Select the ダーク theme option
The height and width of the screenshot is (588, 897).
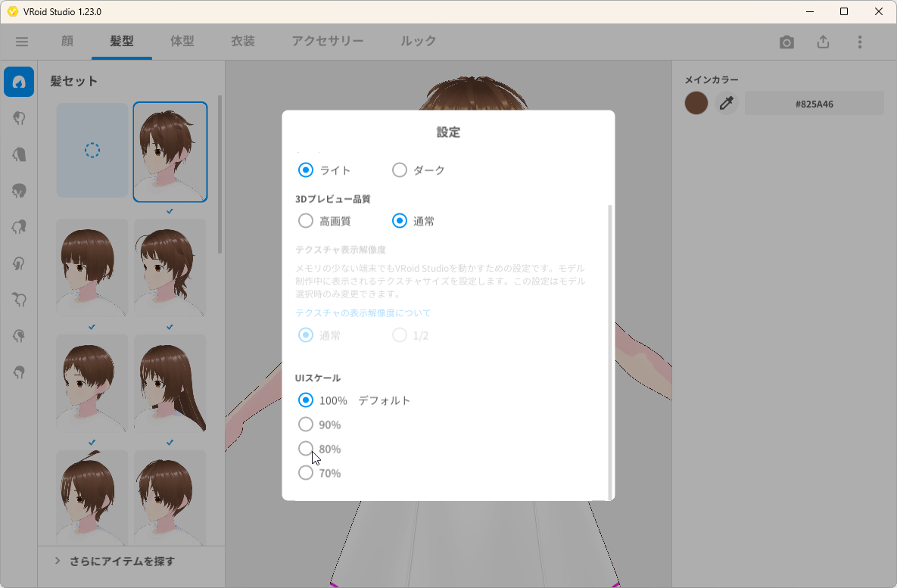coord(399,170)
